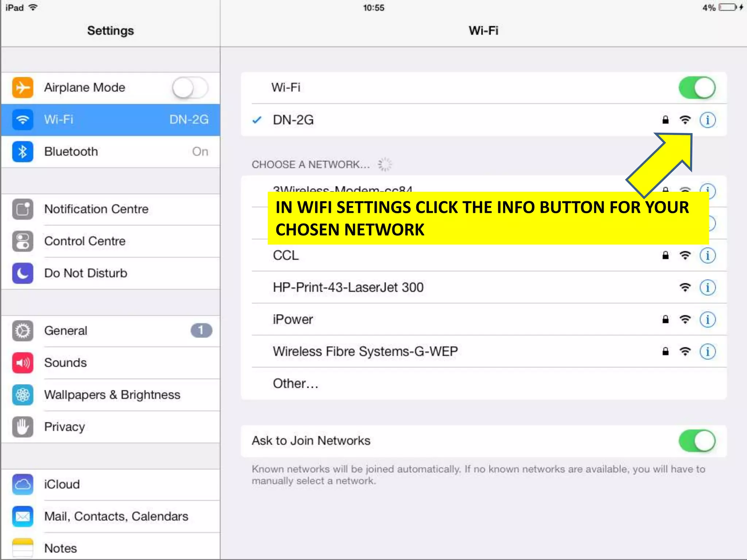Screen dimensions: 747x560
Task: Tap the Airplane Mode label
Action: click(x=85, y=87)
